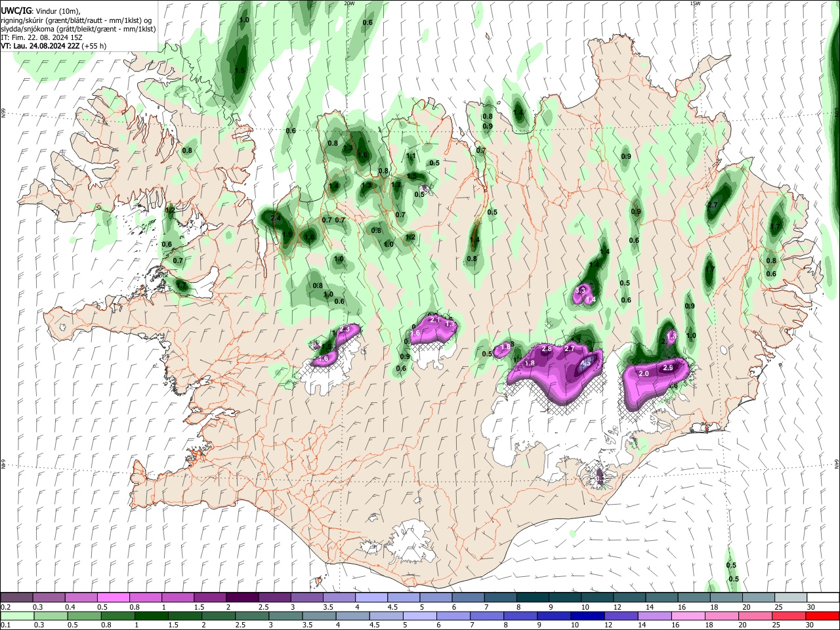Click the "0.2" label starting the upper legend scale

5,607
